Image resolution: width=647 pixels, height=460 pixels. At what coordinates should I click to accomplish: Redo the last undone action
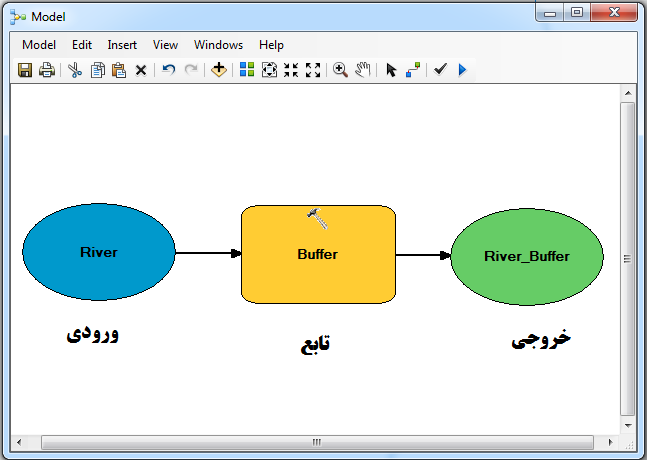click(x=191, y=69)
